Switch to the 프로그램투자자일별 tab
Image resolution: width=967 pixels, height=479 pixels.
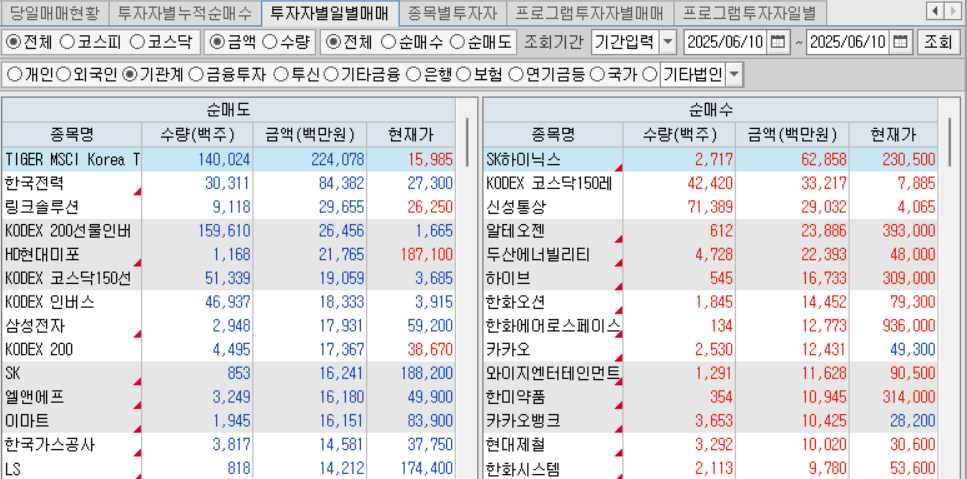[749, 12]
